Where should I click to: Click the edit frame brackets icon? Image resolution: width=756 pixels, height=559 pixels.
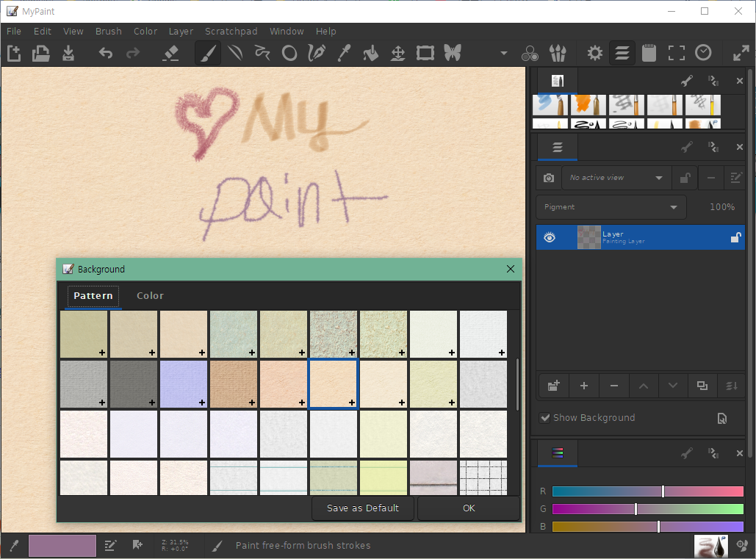[x=677, y=53]
